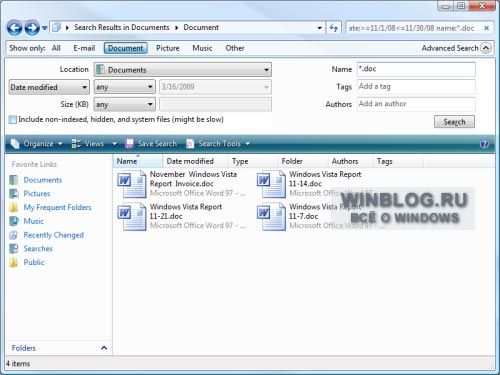Open the Date modified type dropdown
Image resolution: width=500 pixels, height=375 pixels.
pos(49,87)
